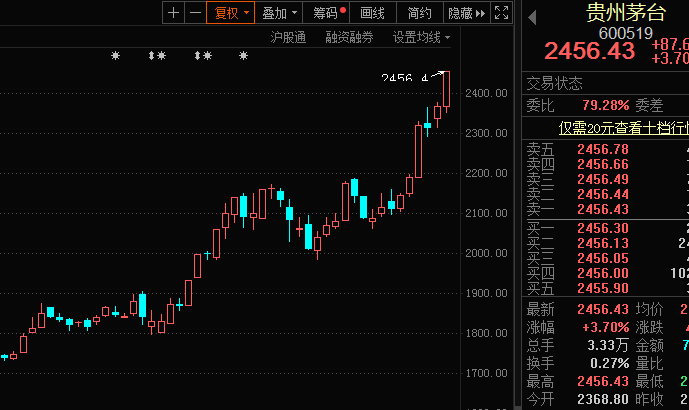Click the stock code 600519
The height and width of the screenshot is (410, 689).
[626, 33]
